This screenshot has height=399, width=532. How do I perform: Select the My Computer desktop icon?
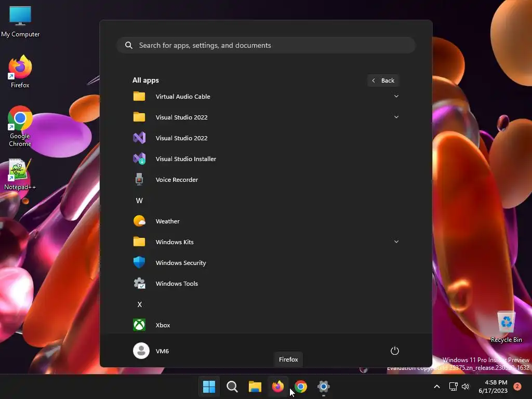(20, 22)
